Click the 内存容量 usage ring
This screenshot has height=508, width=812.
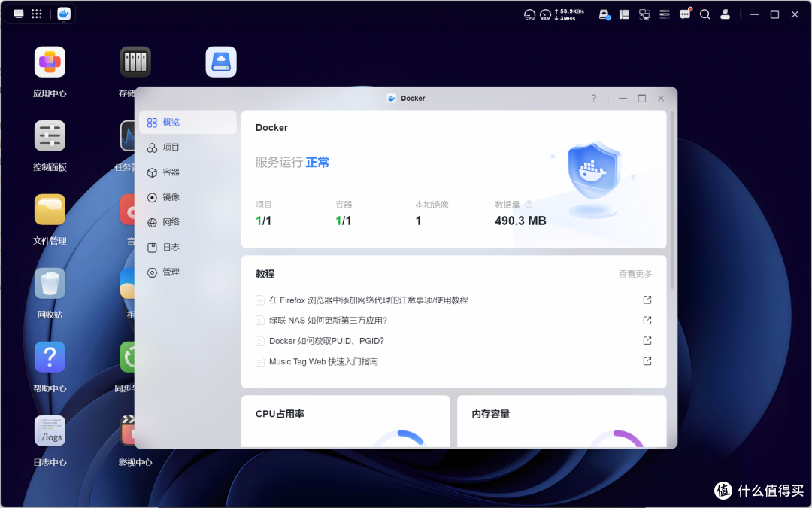pyautogui.click(x=617, y=439)
